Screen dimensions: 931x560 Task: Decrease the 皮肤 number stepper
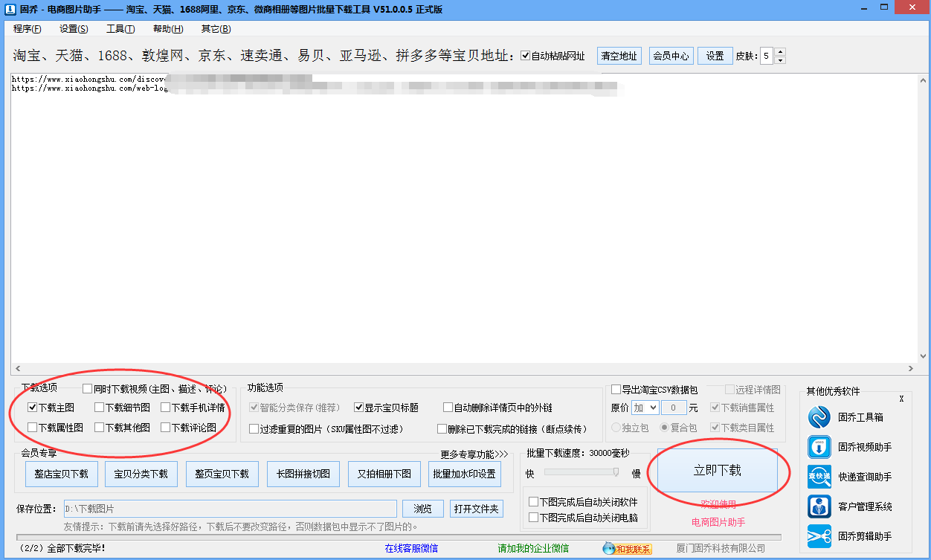tap(780, 59)
